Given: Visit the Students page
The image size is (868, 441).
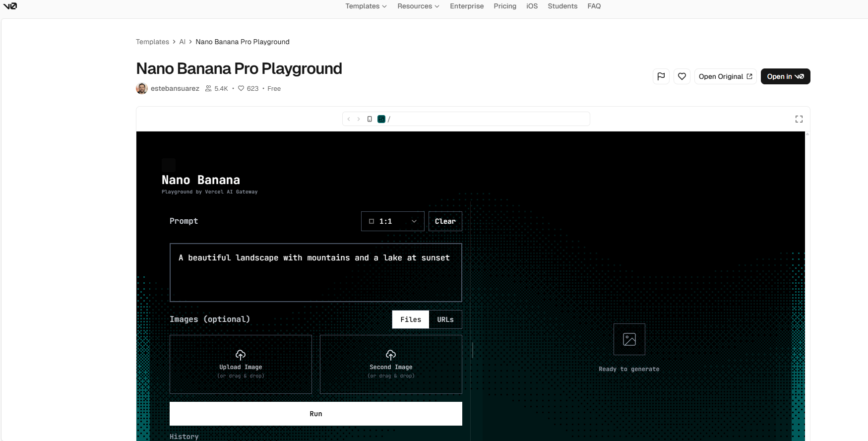Looking at the screenshot, I should tap(562, 6).
